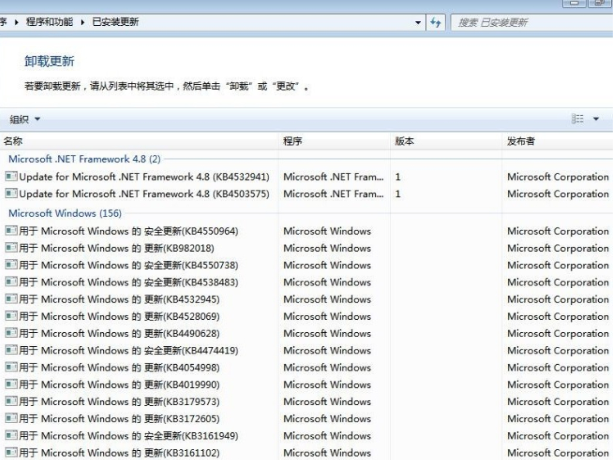
Task: Select the KB4503575 update icon
Action: (11, 193)
